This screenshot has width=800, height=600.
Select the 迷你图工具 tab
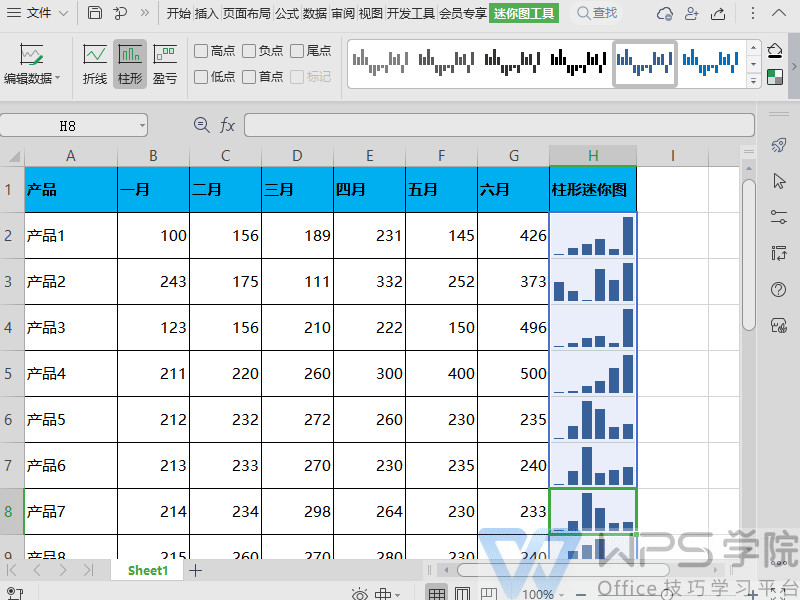(x=523, y=13)
